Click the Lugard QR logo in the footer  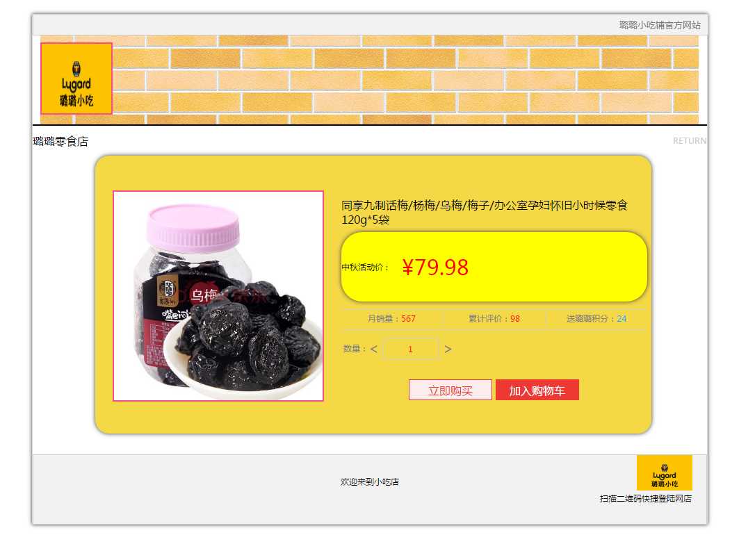click(x=664, y=472)
